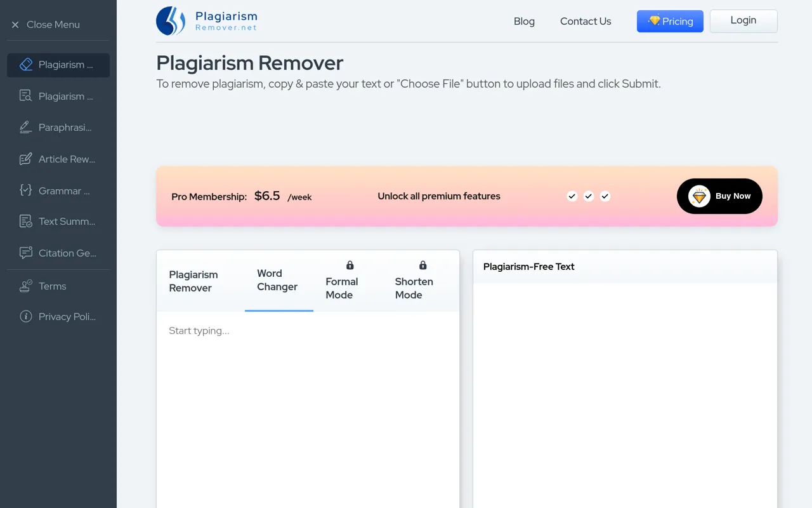Click the braces icon beside Grammar Checker
The width and height of the screenshot is (812, 508).
click(26, 190)
